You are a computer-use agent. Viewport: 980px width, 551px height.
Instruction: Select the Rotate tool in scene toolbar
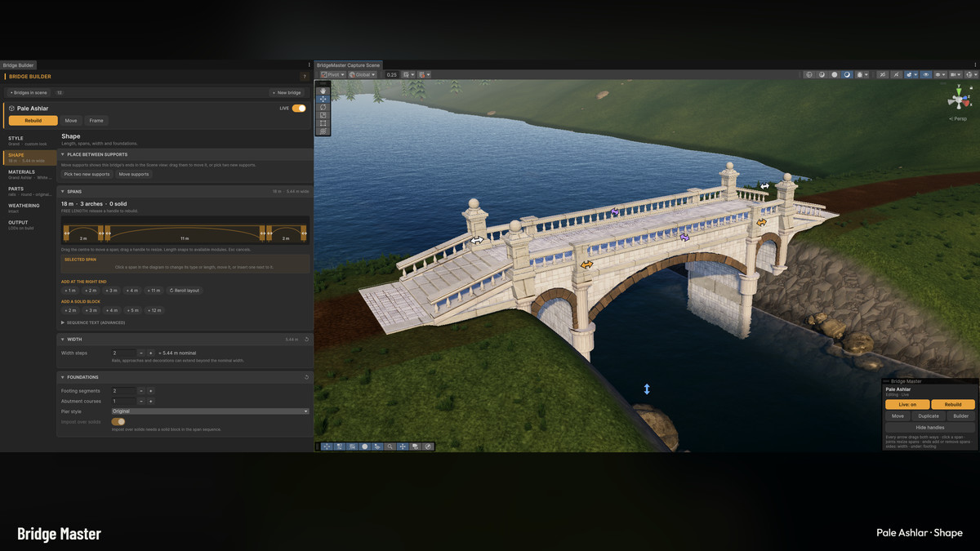[x=323, y=107]
